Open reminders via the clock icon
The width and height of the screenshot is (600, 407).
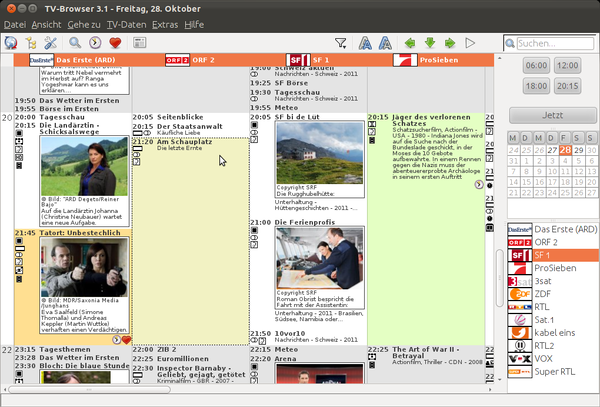click(95, 43)
